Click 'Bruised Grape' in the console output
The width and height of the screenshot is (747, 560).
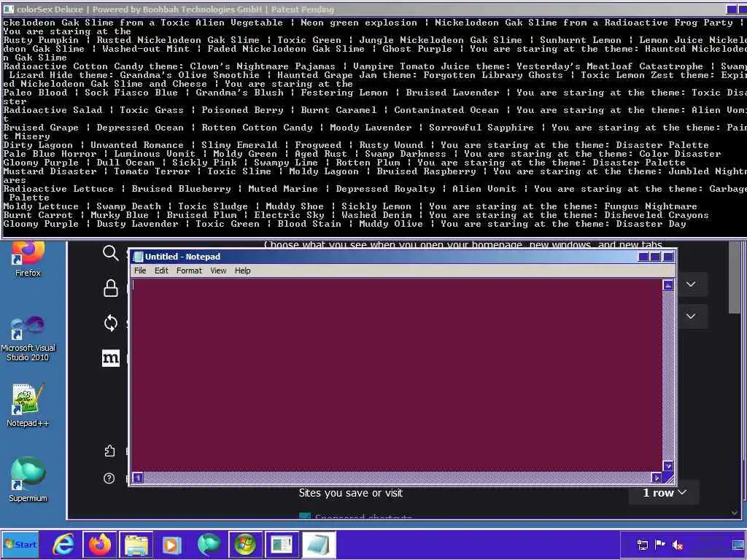(41, 128)
